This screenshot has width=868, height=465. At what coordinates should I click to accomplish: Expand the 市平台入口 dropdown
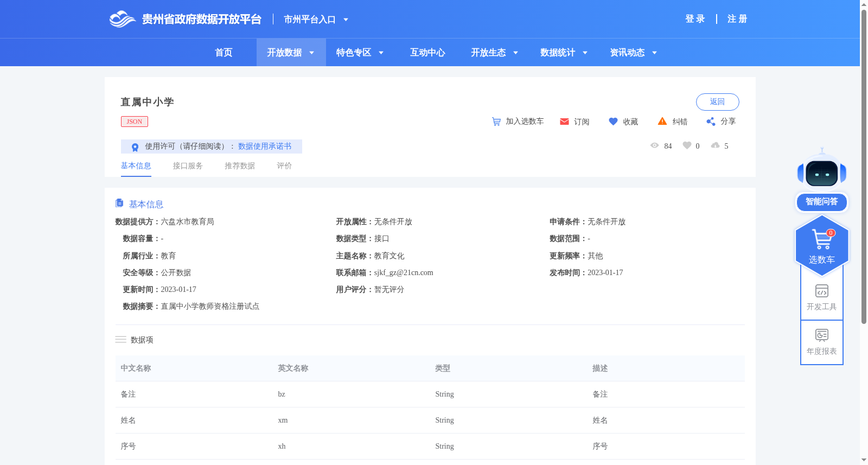(x=346, y=20)
